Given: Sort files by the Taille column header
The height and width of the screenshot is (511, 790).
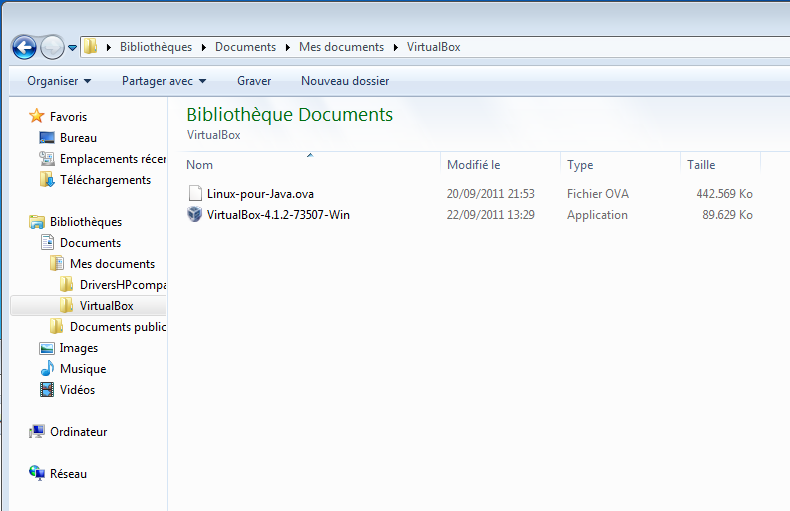Looking at the screenshot, I should (x=701, y=165).
